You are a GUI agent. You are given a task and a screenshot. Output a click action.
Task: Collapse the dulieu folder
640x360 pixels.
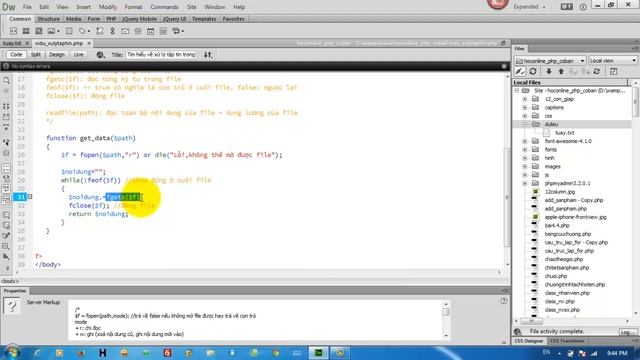pyautogui.click(x=525, y=124)
